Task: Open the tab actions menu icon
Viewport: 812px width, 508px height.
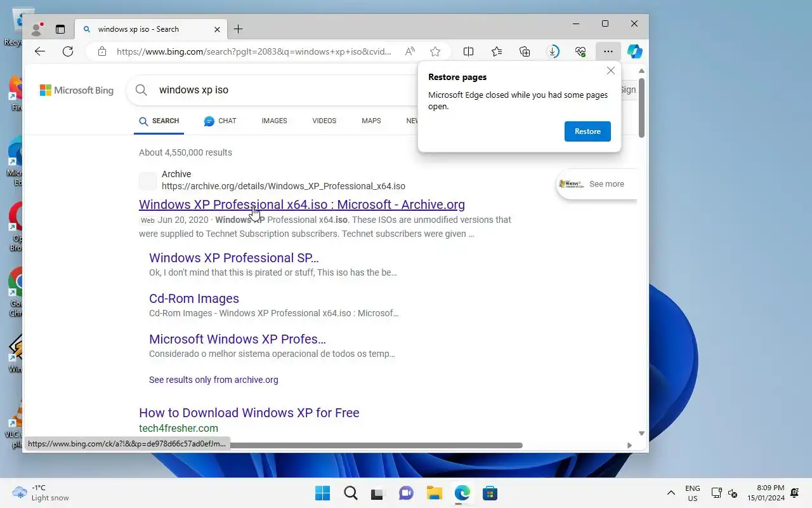Action: point(60,29)
